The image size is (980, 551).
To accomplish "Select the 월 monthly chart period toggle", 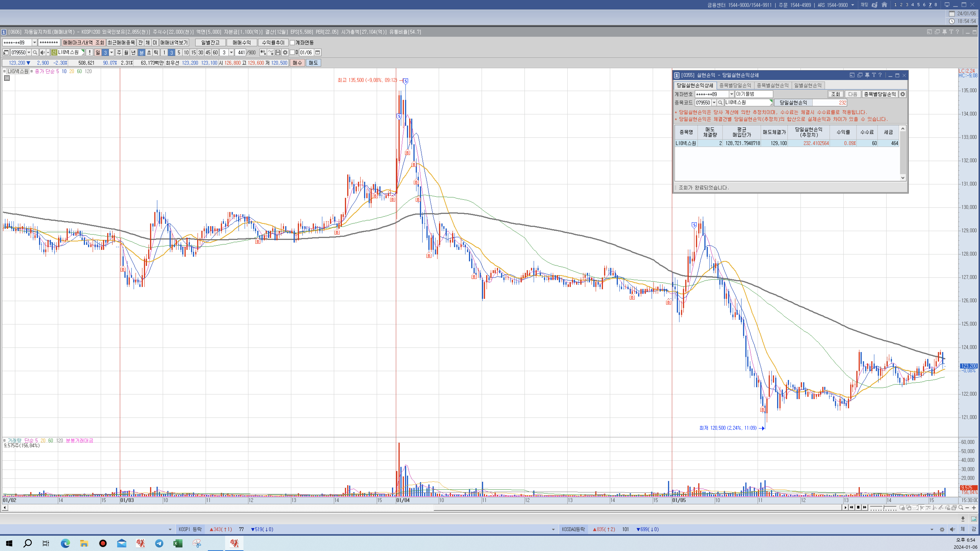I will (126, 52).
